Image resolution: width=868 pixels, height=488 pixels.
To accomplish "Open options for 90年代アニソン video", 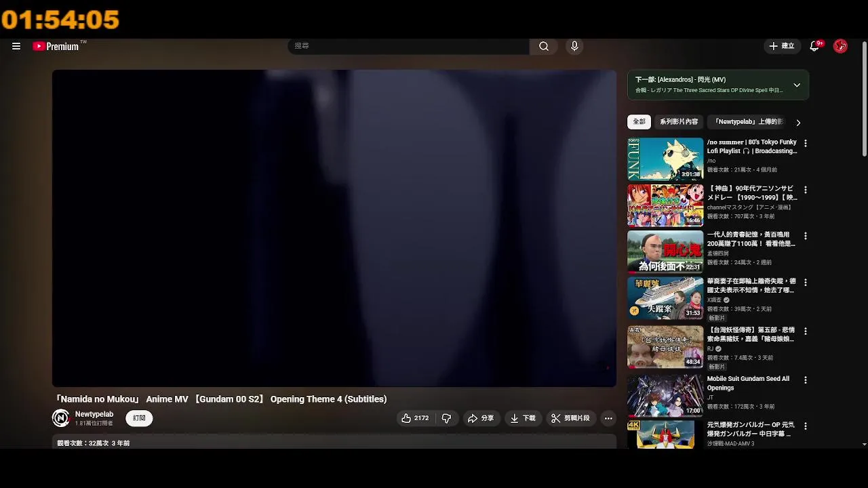I will pos(806,190).
